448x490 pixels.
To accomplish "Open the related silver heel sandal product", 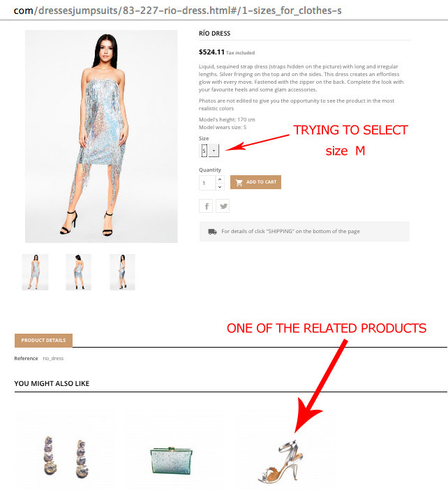I will [x=281, y=462].
